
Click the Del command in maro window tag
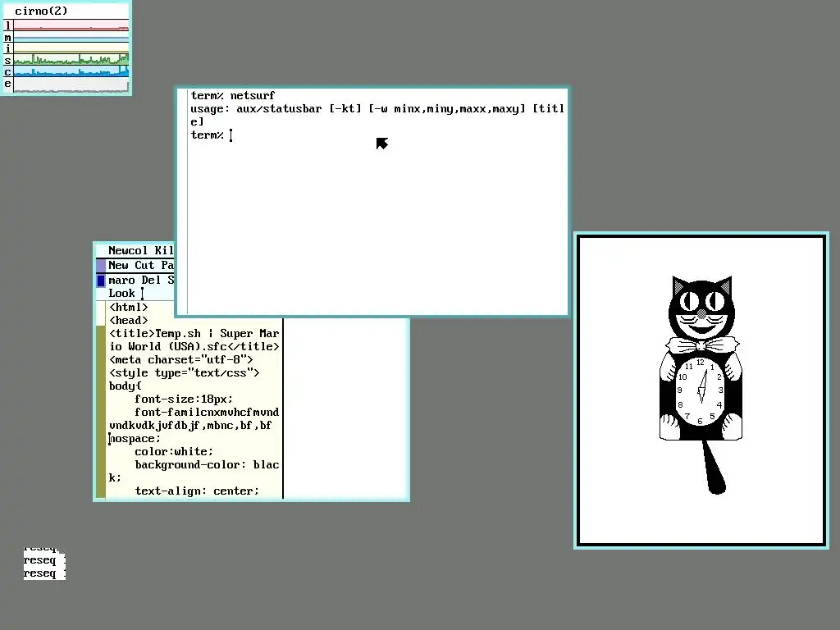pos(151,280)
